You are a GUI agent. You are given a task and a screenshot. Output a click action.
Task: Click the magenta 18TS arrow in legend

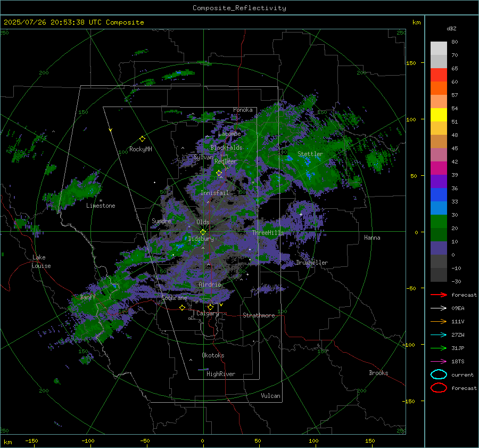tap(439, 361)
